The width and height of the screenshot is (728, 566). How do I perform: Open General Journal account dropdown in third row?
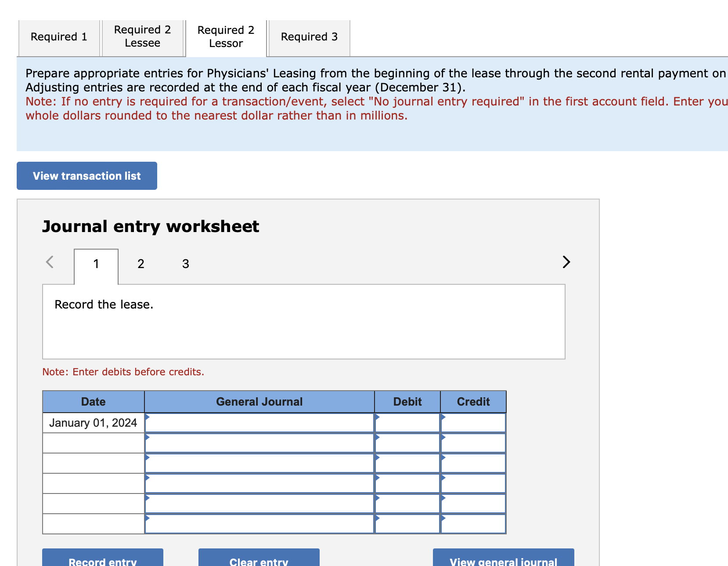tap(259, 464)
